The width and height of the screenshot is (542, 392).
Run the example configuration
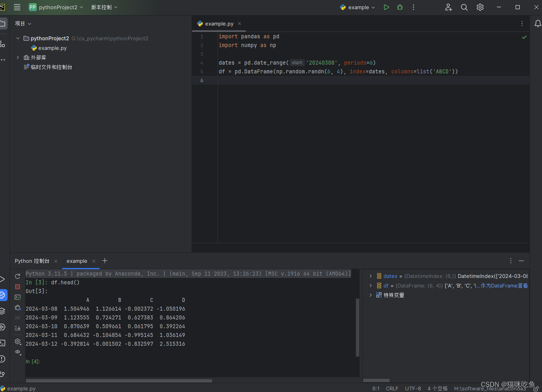point(386,7)
